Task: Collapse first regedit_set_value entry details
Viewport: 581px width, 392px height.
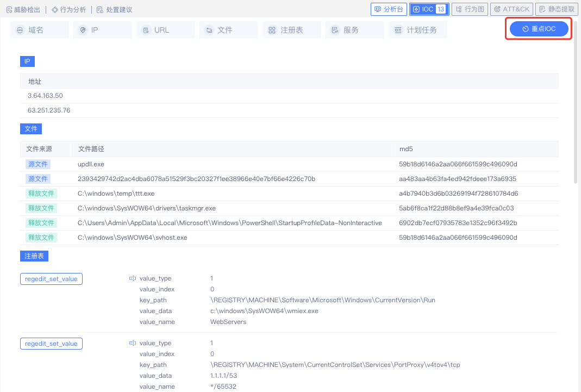Action: (132, 278)
